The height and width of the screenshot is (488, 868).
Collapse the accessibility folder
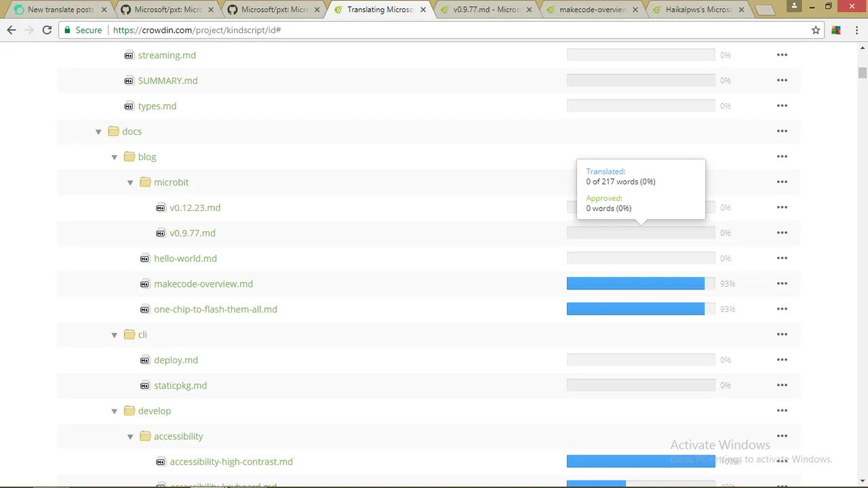(x=130, y=436)
